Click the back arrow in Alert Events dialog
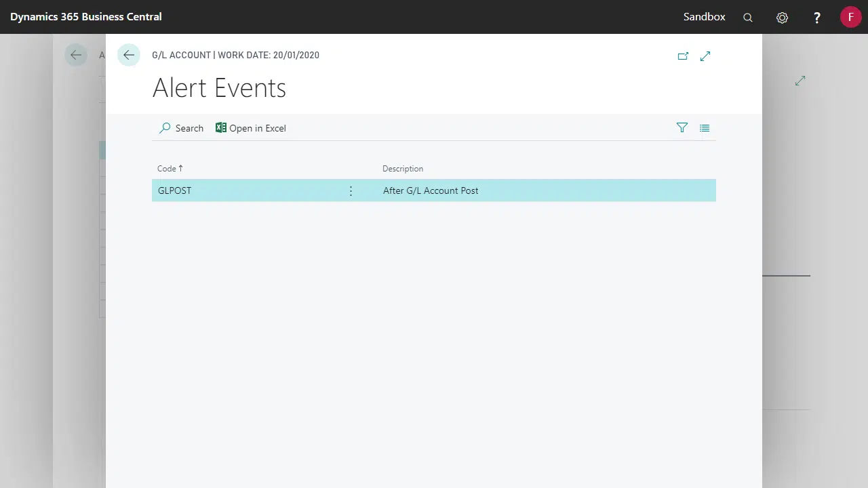This screenshot has width=868, height=488. point(129,56)
